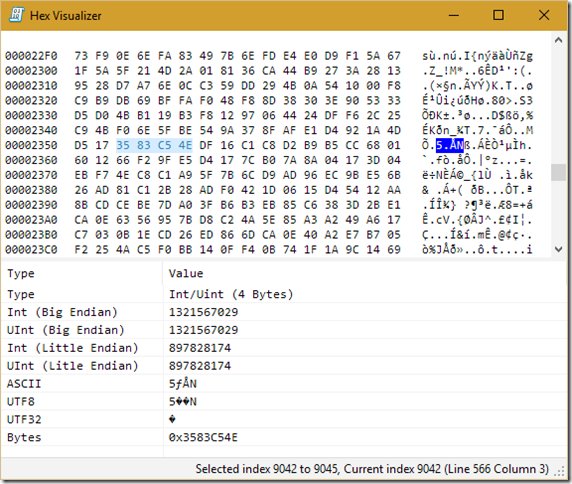Viewport: 572px width, 484px height.
Task: Select offset 00002360 row address
Action: coord(31,160)
